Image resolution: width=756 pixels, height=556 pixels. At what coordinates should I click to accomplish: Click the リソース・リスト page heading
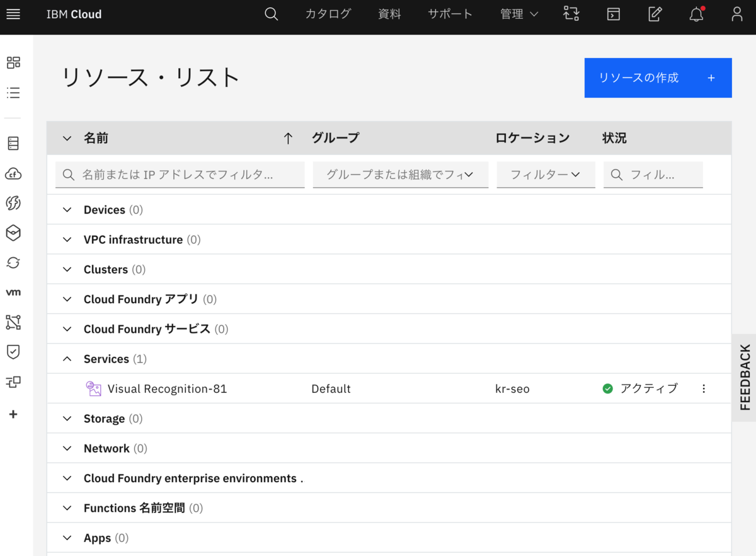coord(150,78)
